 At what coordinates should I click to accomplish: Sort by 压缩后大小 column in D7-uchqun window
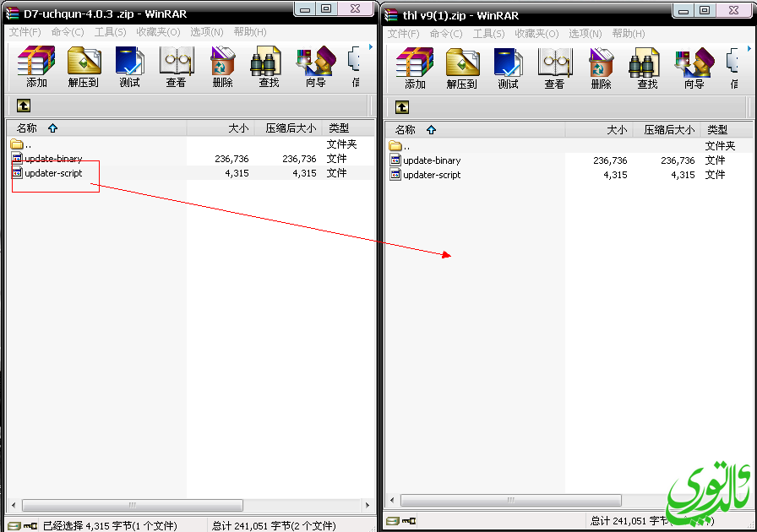(288, 128)
